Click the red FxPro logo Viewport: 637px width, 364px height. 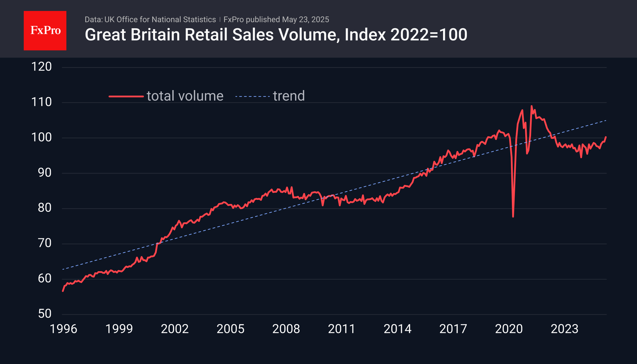click(x=45, y=31)
